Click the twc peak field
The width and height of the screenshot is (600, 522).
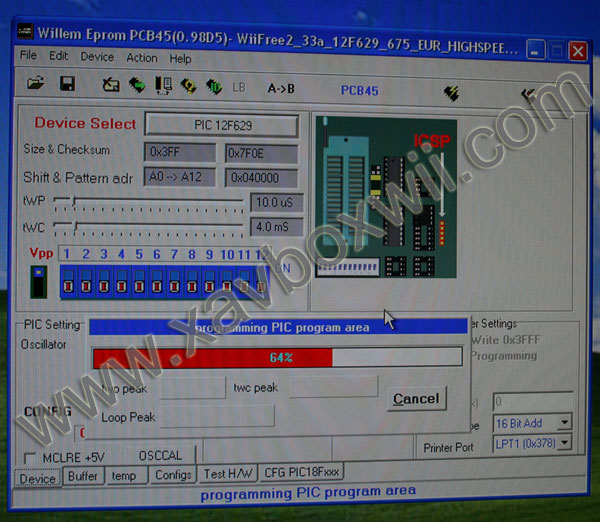pos(334,386)
